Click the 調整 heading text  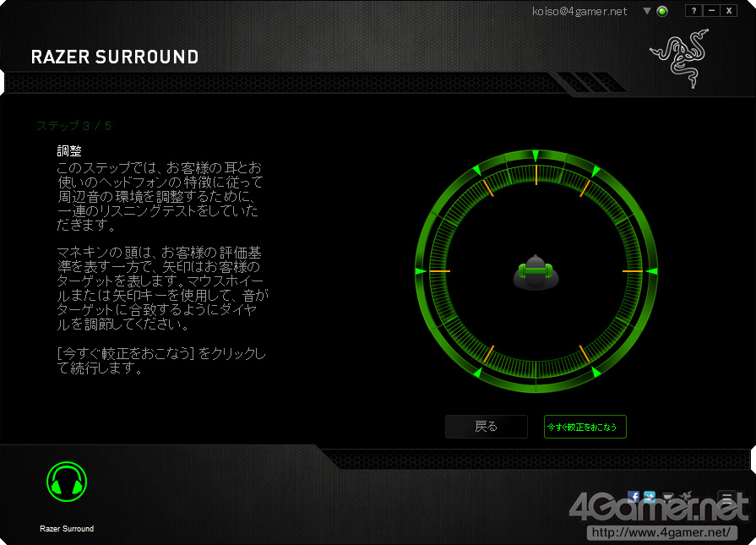[69, 151]
